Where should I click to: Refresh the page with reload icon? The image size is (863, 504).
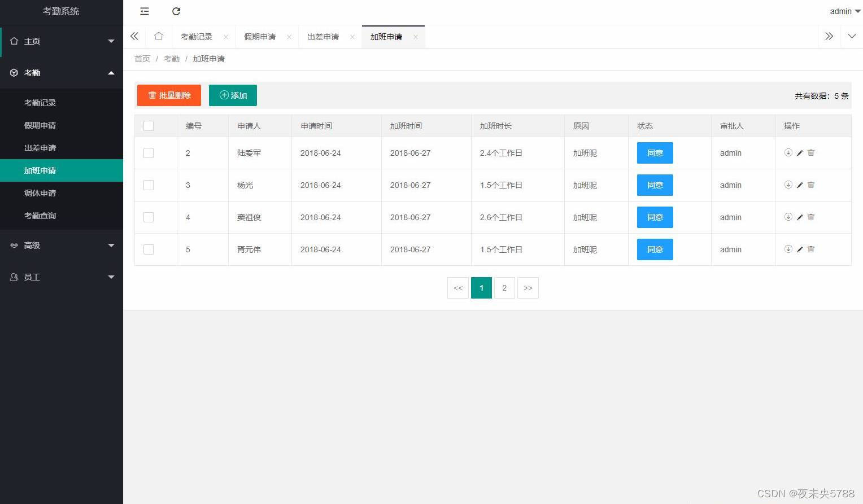pos(176,11)
